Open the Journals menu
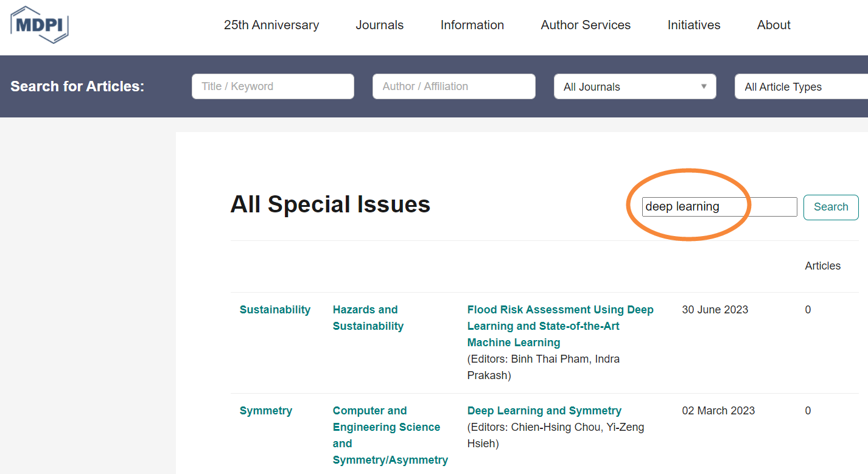868x474 pixels. tap(379, 25)
